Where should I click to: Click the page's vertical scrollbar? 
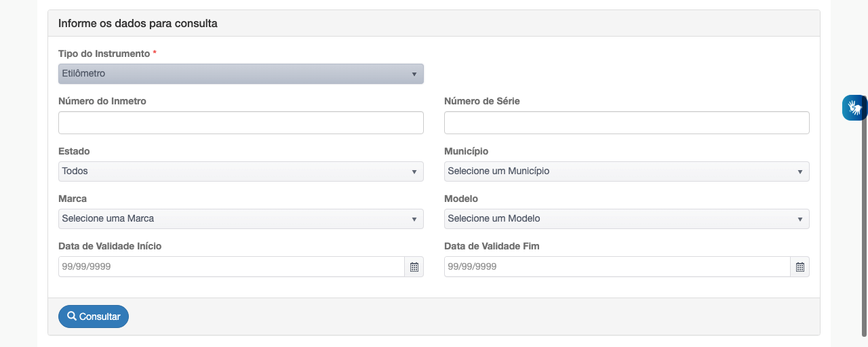tap(864, 224)
